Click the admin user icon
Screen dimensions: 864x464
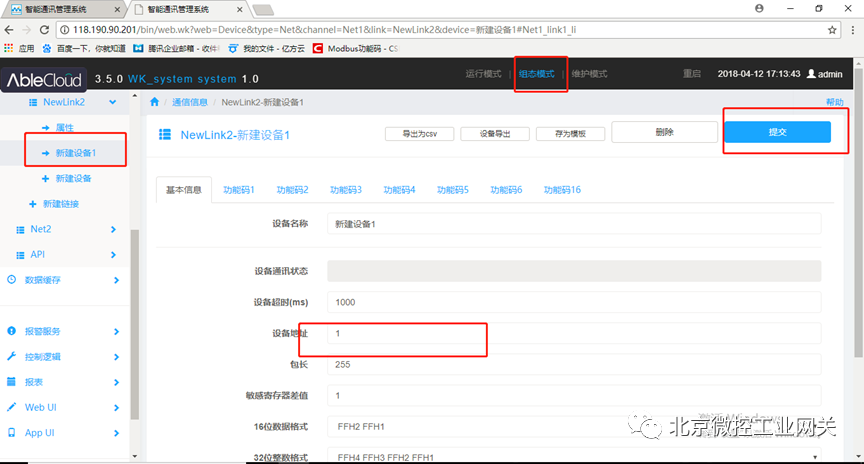pos(810,75)
